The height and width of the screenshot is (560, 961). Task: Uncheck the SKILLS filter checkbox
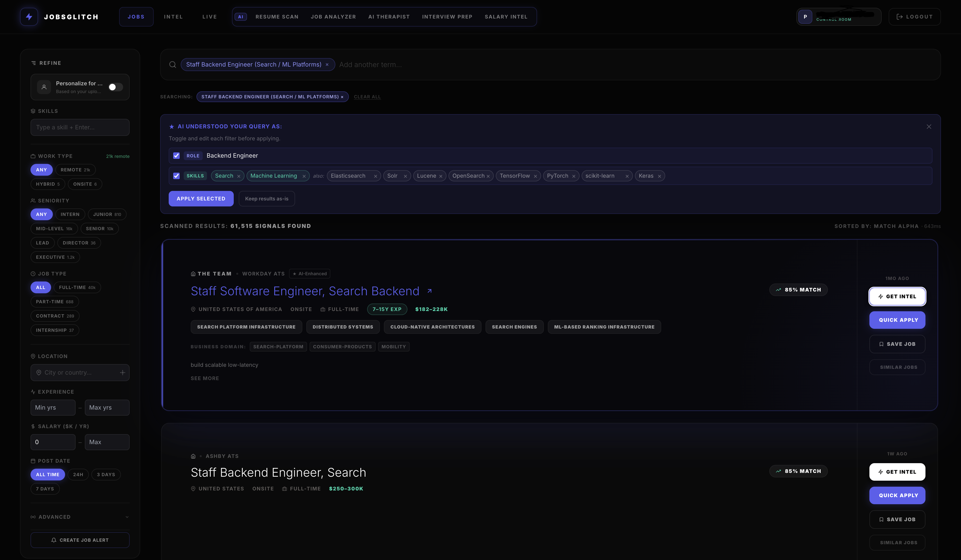[x=176, y=176]
